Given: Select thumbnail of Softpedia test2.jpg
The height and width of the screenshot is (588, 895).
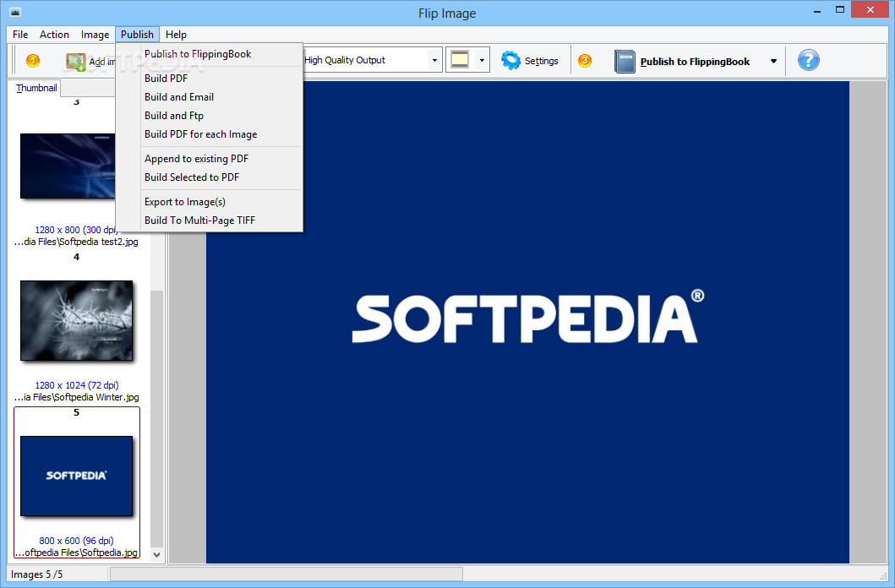Looking at the screenshot, I should pyautogui.click(x=68, y=166).
